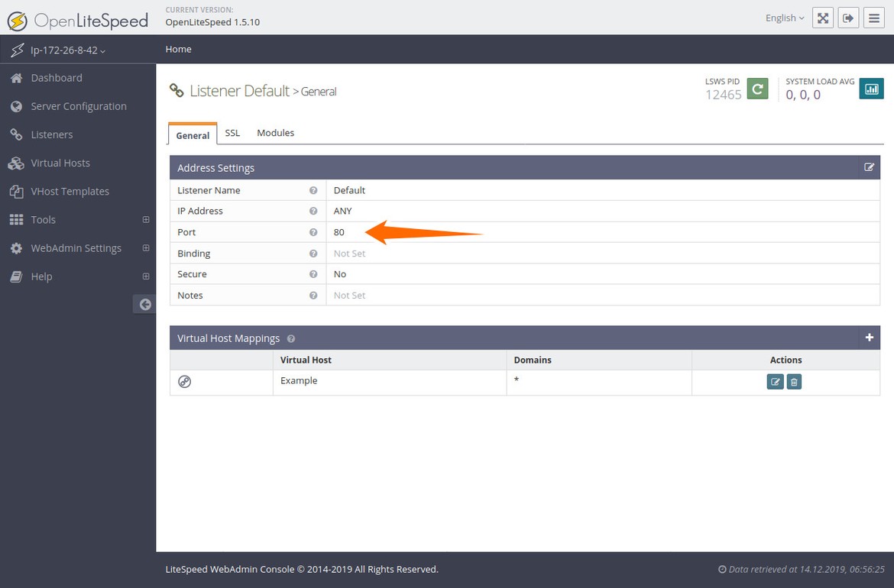Screen dimensions: 894x588
Task: Click the IP Address value ANY
Action: pyautogui.click(x=342, y=211)
